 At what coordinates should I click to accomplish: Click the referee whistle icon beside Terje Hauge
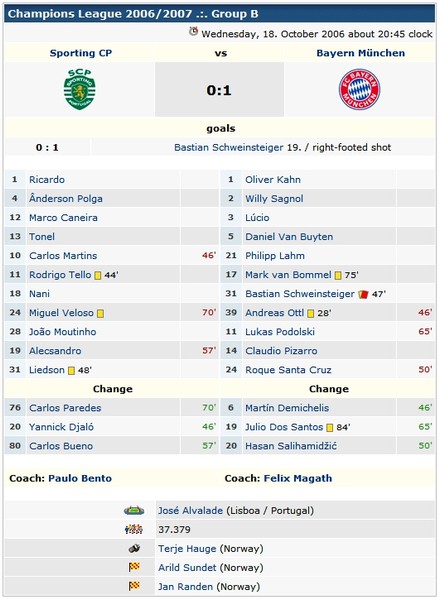tap(134, 549)
